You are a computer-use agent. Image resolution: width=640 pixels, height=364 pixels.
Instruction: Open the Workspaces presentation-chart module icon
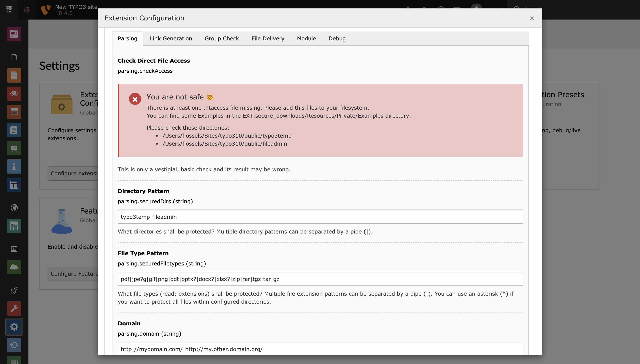point(14,148)
